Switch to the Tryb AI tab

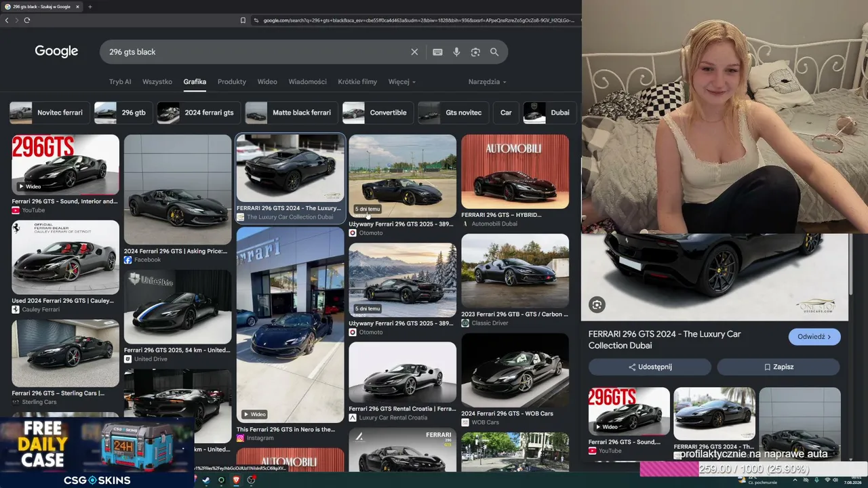pos(120,82)
